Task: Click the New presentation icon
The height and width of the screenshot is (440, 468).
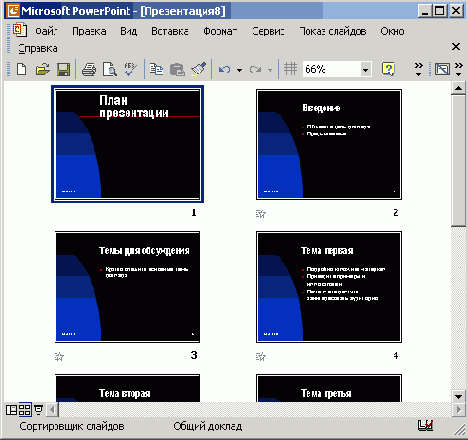Action: [22, 69]
